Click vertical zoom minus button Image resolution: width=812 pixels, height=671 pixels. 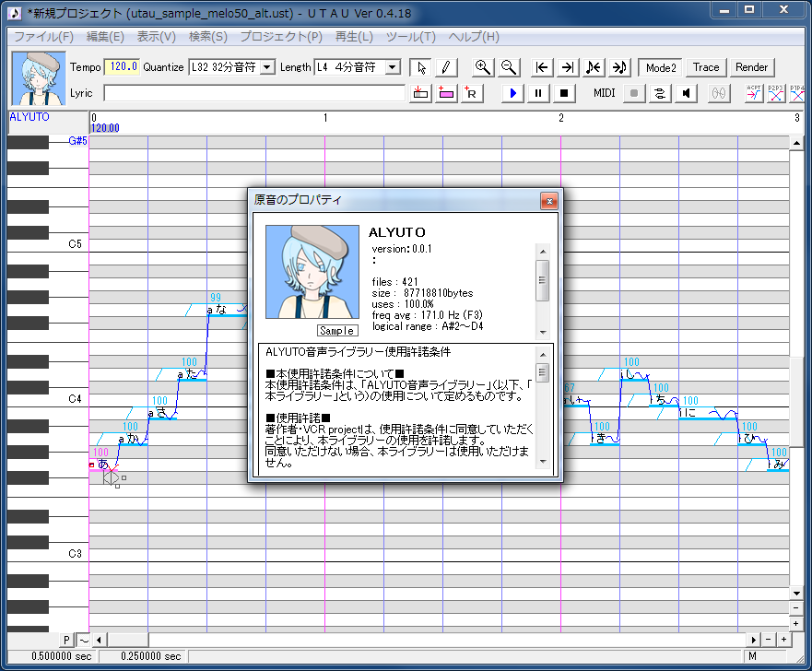pyautogui.click(x=796, y=608)
